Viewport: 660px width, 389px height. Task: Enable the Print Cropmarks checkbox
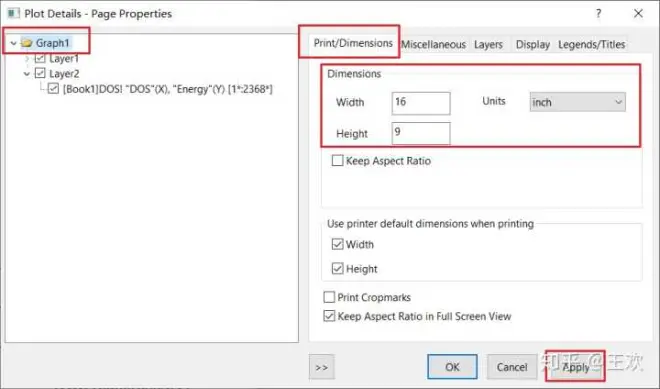tap(329, 297)
